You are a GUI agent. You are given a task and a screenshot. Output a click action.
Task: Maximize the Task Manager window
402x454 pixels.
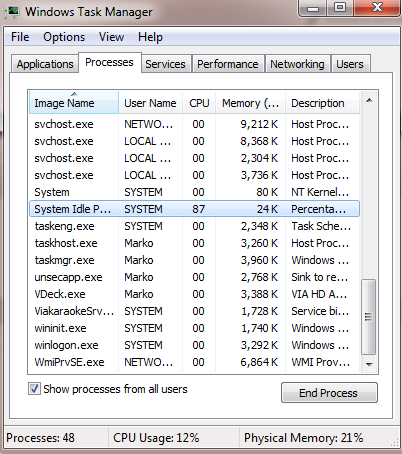[340, 7]
